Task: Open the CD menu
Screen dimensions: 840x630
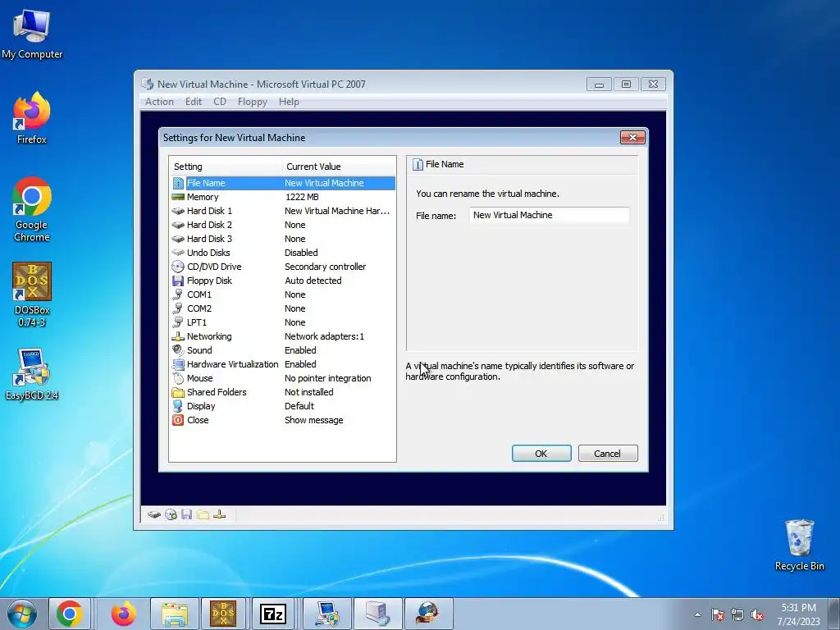Action: (220, 102)
